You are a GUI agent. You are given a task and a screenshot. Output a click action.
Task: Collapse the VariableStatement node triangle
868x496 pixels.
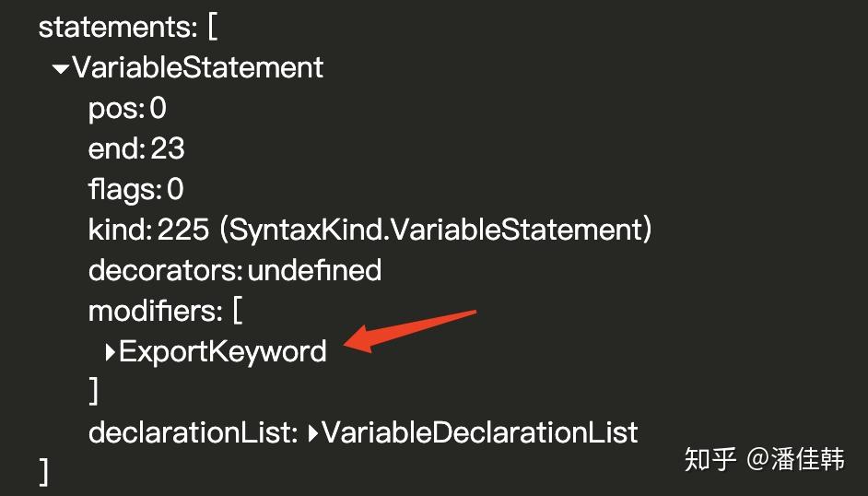pyautogui.click(x=61, y=68)
